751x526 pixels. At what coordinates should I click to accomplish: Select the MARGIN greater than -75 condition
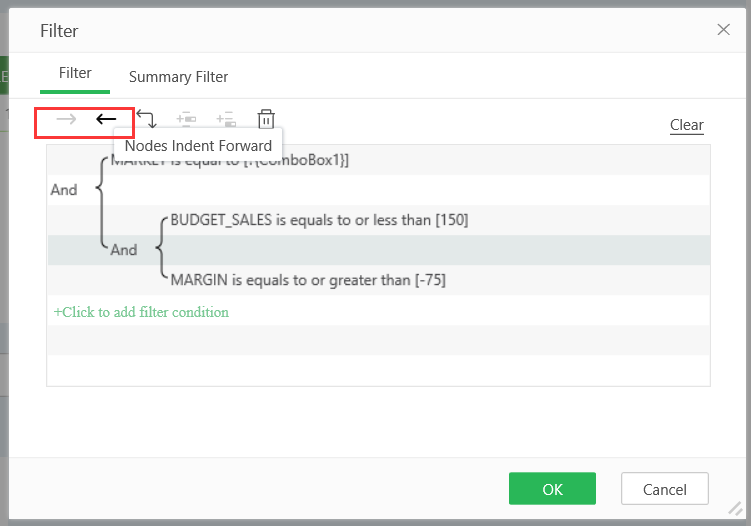[x=308, y=280]
